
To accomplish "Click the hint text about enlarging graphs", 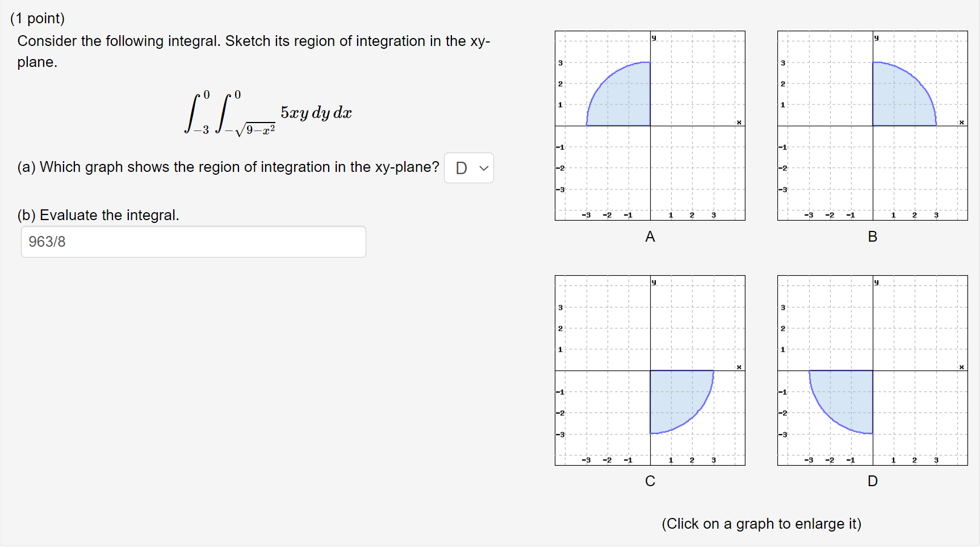I will (x=761, y=524).
